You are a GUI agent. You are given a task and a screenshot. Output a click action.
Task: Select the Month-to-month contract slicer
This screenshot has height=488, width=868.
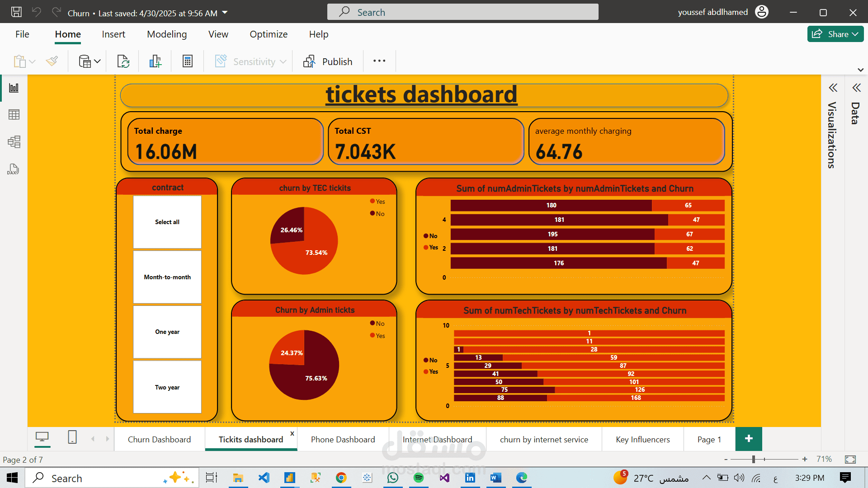pyautogui.click(x=167, y=277)
